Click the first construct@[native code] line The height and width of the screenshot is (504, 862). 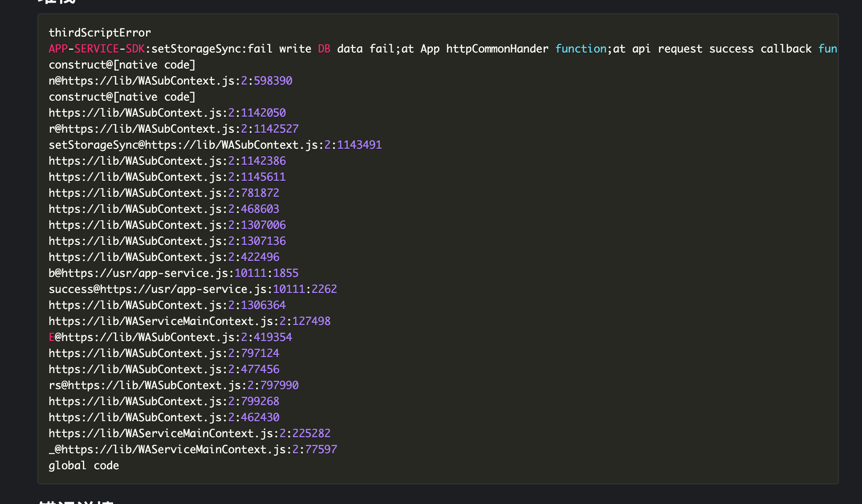coord(122,65)
